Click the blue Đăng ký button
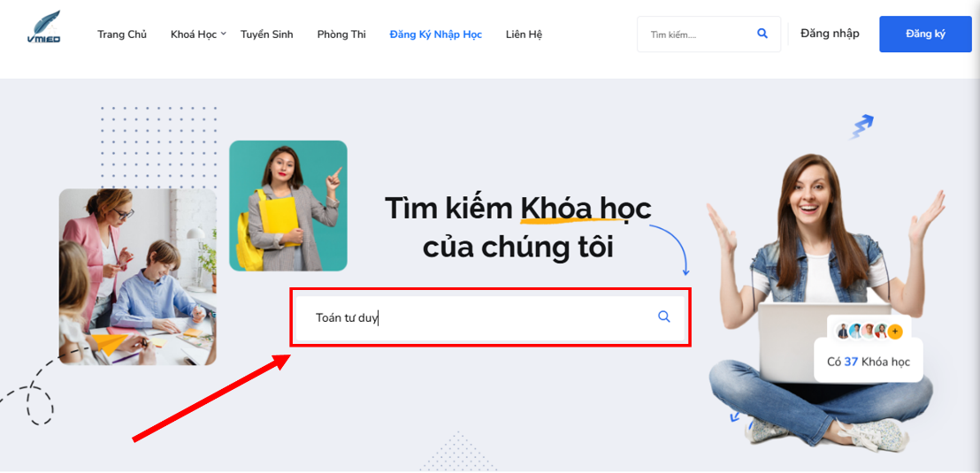Screen dimensions: 980x473 click(926, 34)
